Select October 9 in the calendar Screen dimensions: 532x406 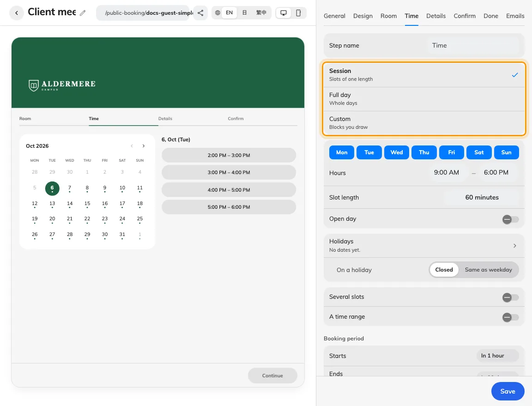(x=105, y=188)
